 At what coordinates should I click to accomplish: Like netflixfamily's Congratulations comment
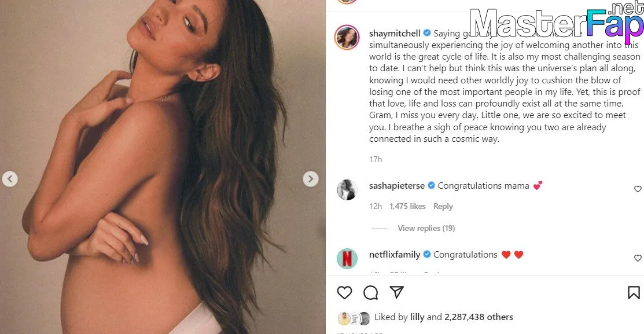point(638,258)
